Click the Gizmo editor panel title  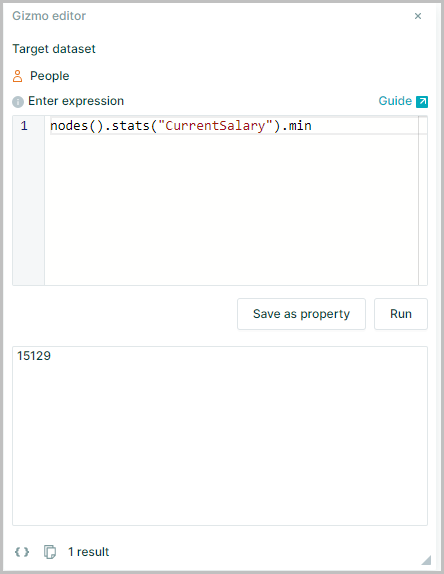(49, 16)
